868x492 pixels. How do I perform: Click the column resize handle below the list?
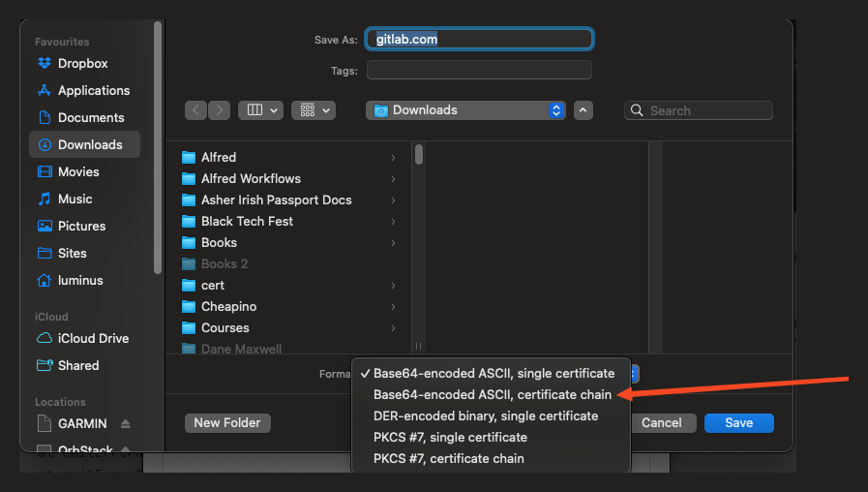(418, 347)
